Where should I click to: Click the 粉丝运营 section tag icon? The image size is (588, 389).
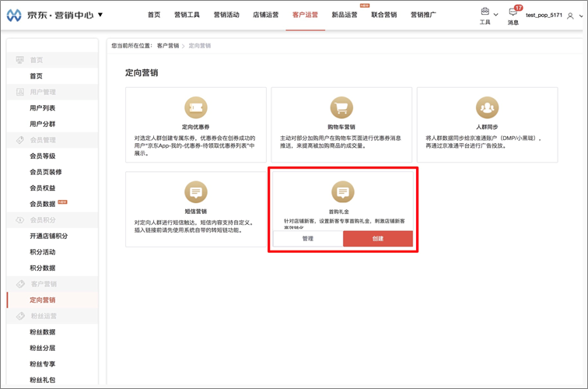pyautogui.click(x=20, y=316)
